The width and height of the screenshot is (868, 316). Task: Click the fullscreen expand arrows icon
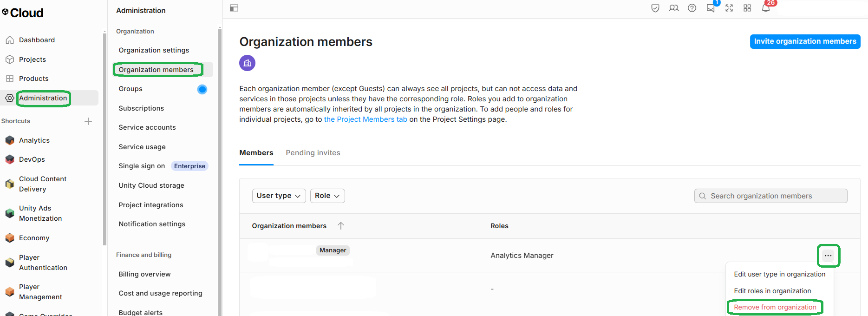click(x=729, y=8)
